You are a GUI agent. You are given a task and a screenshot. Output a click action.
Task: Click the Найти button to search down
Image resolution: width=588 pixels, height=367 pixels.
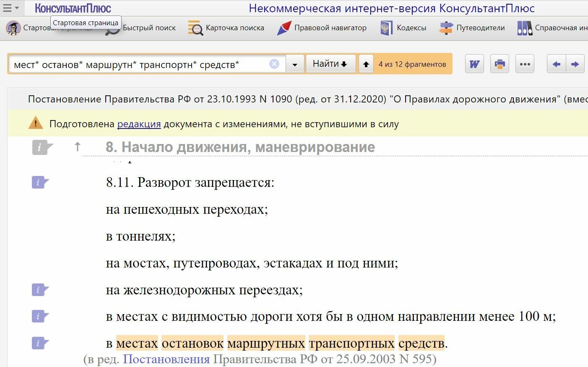point(330,64)
